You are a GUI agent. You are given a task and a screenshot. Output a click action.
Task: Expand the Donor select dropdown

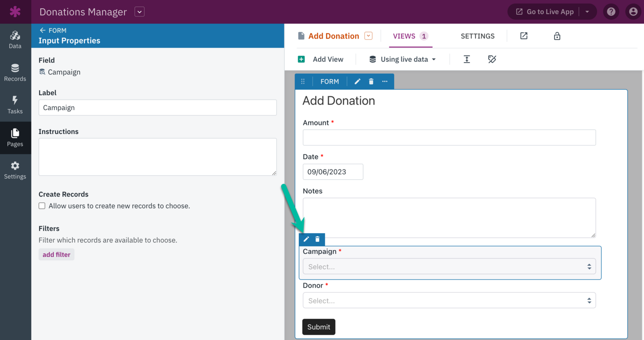point(449,301)
